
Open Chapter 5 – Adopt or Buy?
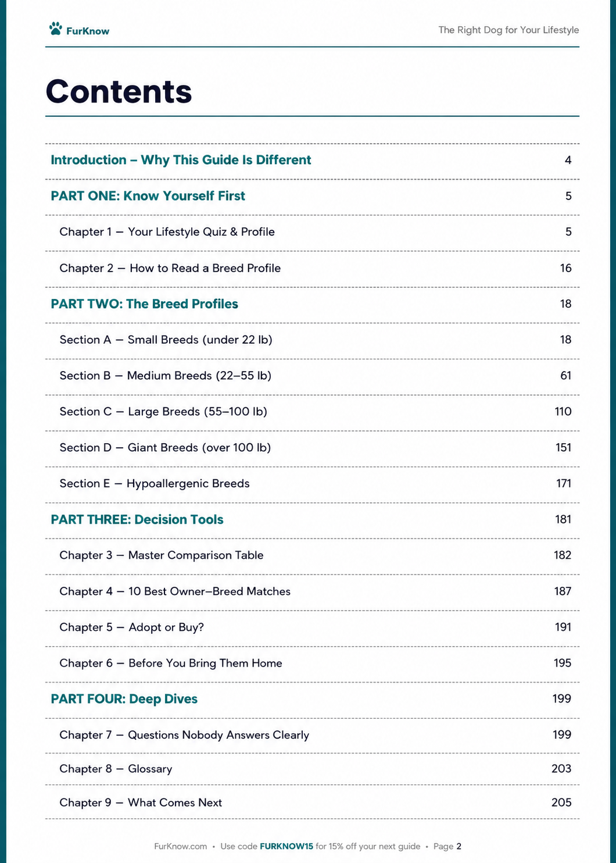click(312, 628)
